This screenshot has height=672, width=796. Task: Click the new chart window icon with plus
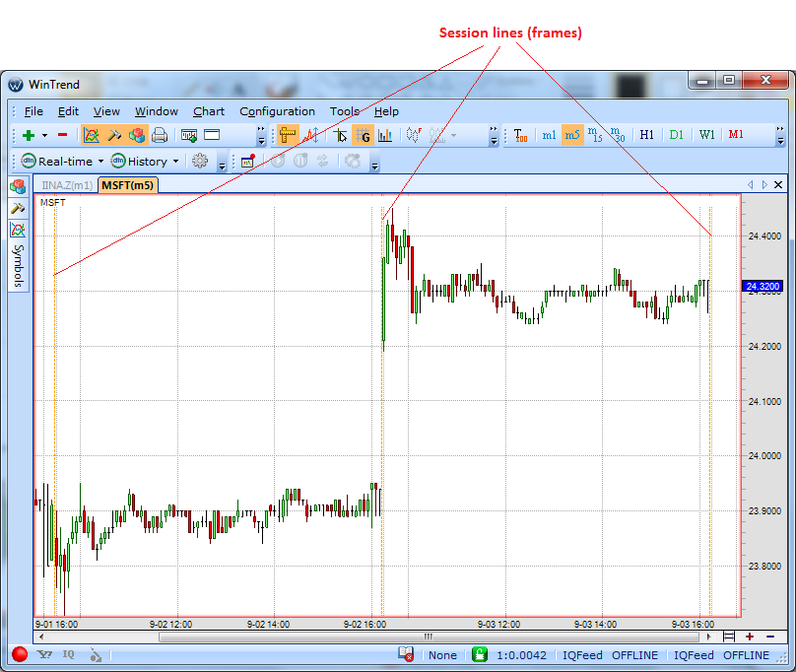(x=189, y=135)
